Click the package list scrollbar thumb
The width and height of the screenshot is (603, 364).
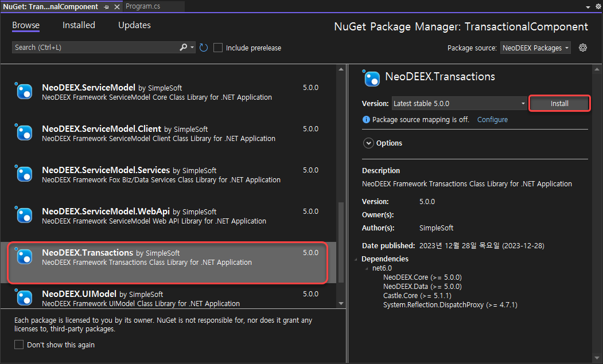[x=341, y=242]
